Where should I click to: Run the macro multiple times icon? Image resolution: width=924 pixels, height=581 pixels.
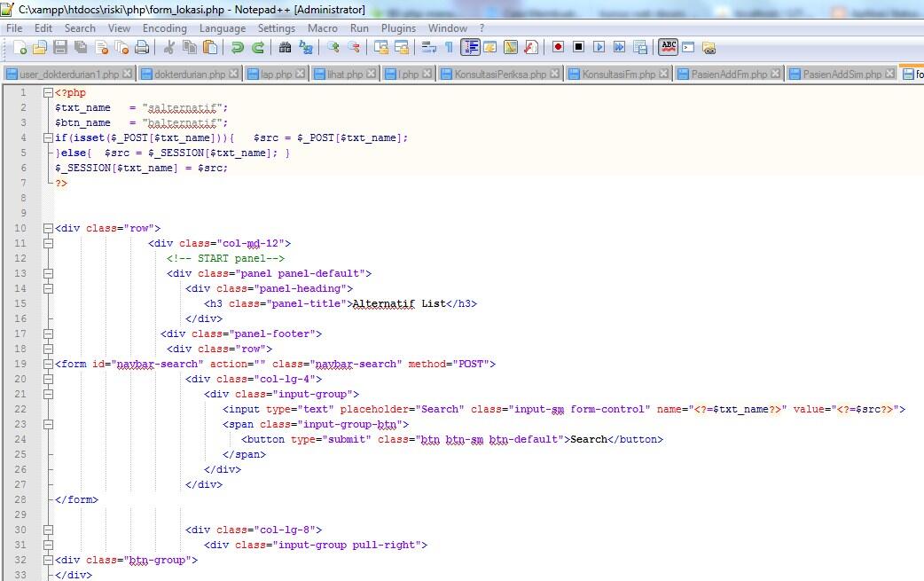(x=619, y=47)
